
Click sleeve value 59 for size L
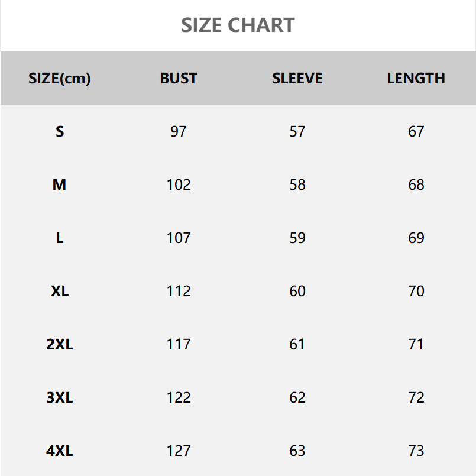tap(297, 238)
